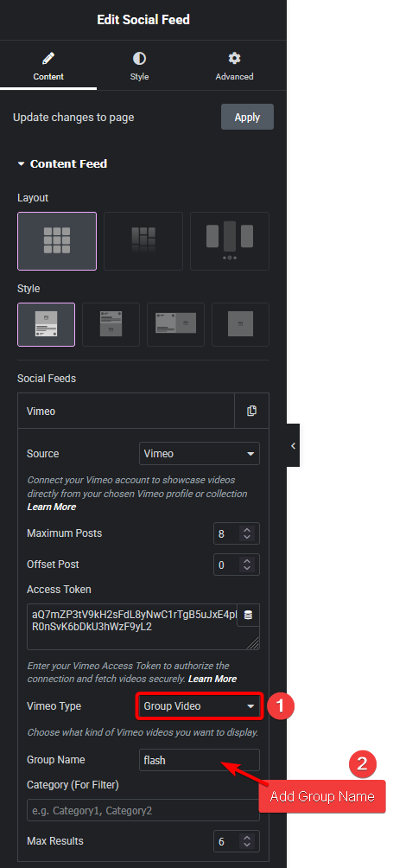The height and width of the screenshot is (868, 393).
Task: Choose the fourth image-only style
Action: (240, 324)
